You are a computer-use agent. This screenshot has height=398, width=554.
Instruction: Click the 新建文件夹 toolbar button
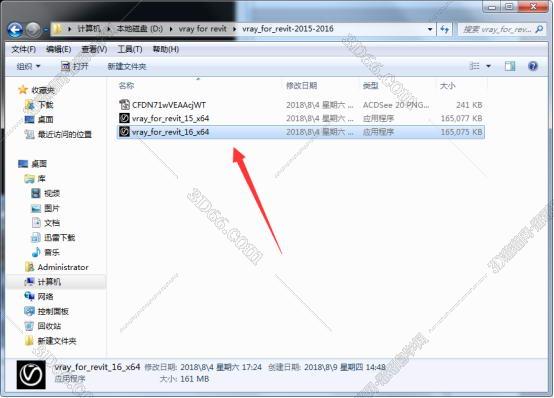pos(127,66)
